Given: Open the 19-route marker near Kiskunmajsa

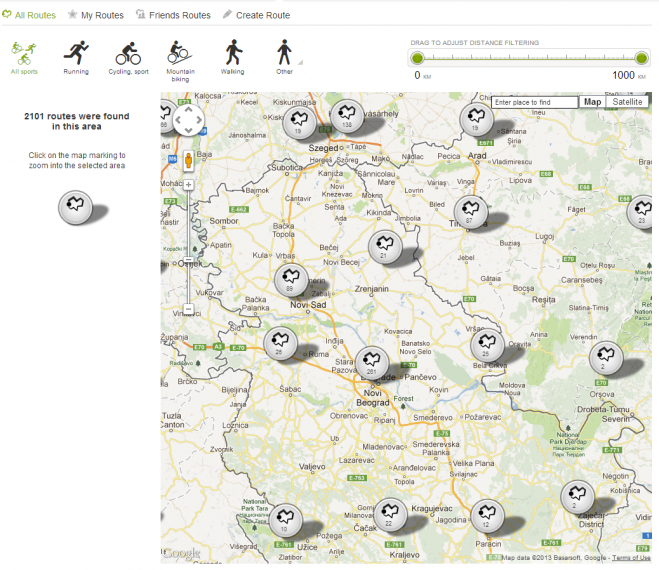Looking at the screenshot, I should tap(299, 122).
